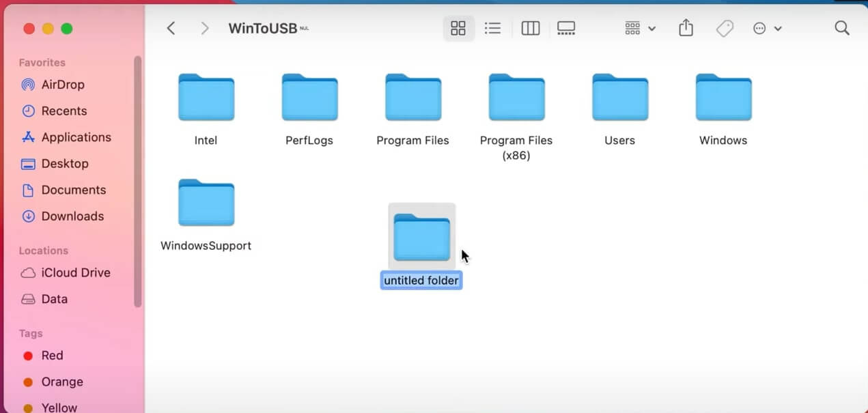The width and height of the screenshot is (868, 413).
Task: Switch to gallery view
Action: (x=566, y=28)
